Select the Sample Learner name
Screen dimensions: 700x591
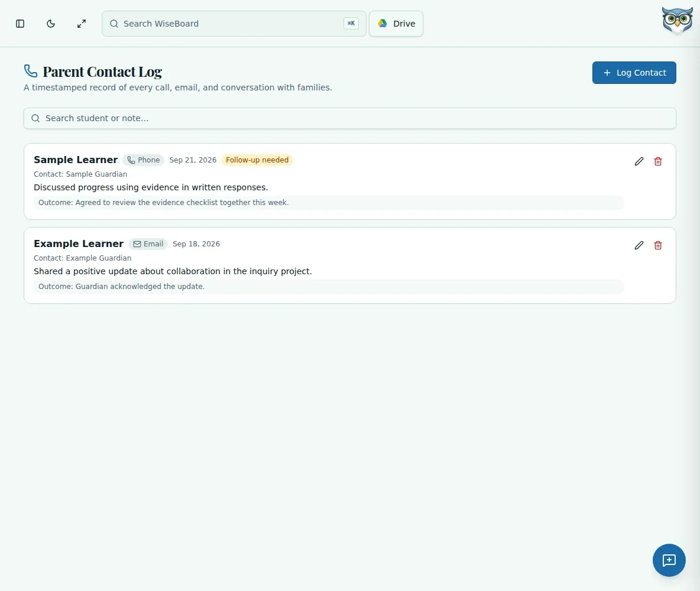(76, 160)
